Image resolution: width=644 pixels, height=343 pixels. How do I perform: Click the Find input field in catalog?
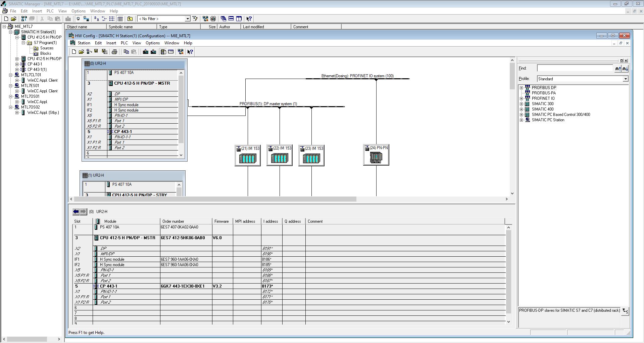[x=575, y=69]
